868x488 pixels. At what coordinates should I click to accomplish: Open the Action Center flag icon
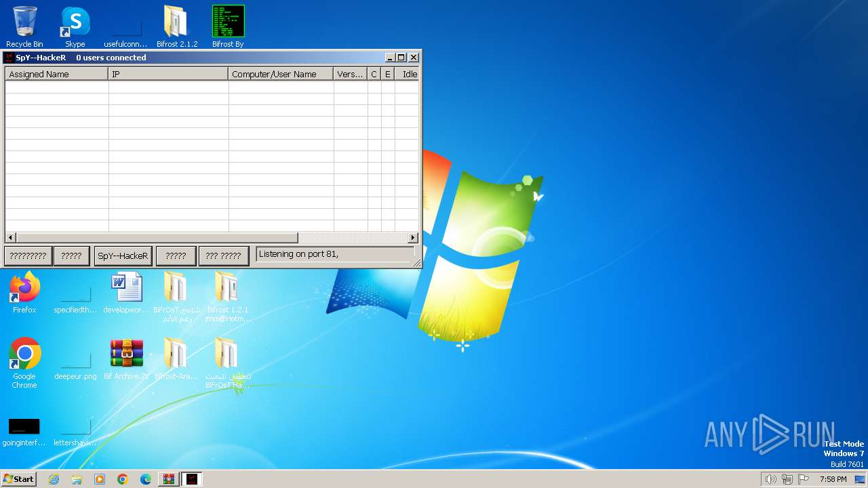pos(804,479)
